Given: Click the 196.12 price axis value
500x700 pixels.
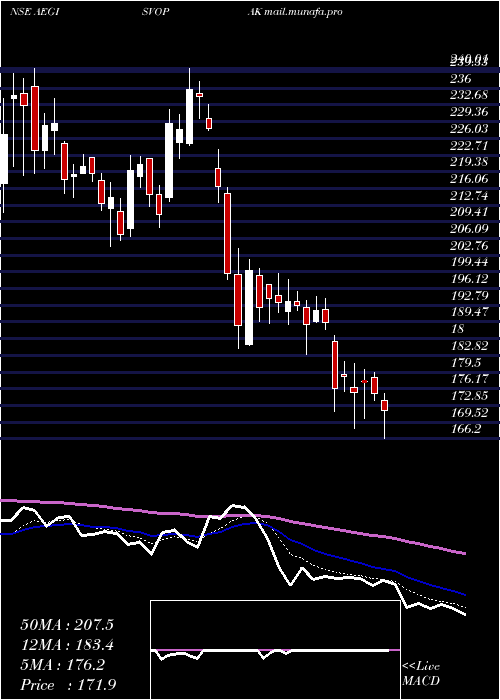Looking at the screenshot, I should (469, 279).
